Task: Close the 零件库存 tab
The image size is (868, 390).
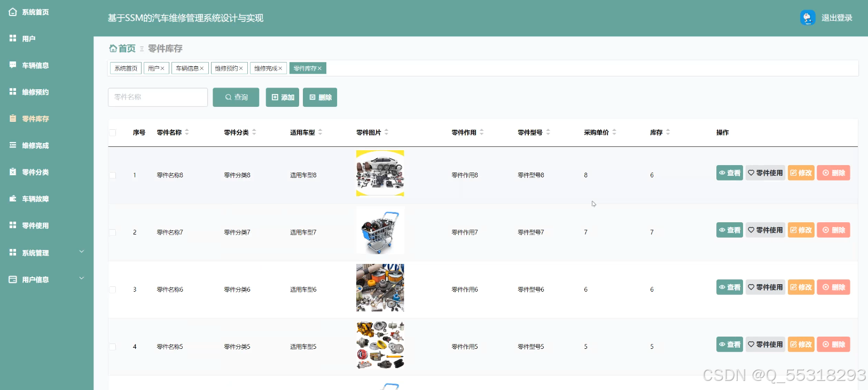Action: (x=319, y=68)
